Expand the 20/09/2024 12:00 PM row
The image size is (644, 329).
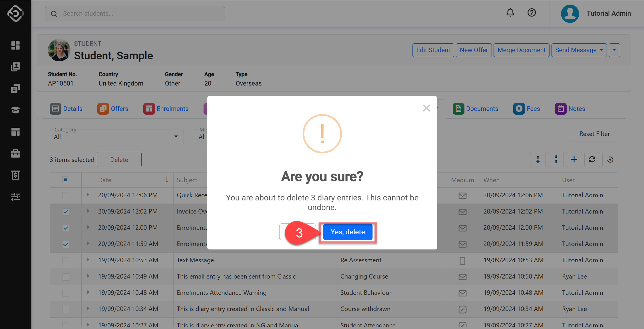point(88,227)
